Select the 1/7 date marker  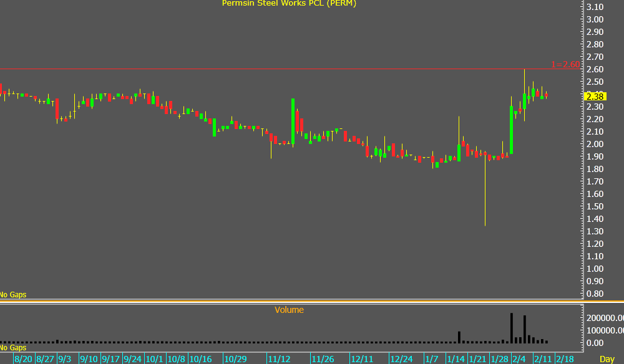click(x=432, y=359)
